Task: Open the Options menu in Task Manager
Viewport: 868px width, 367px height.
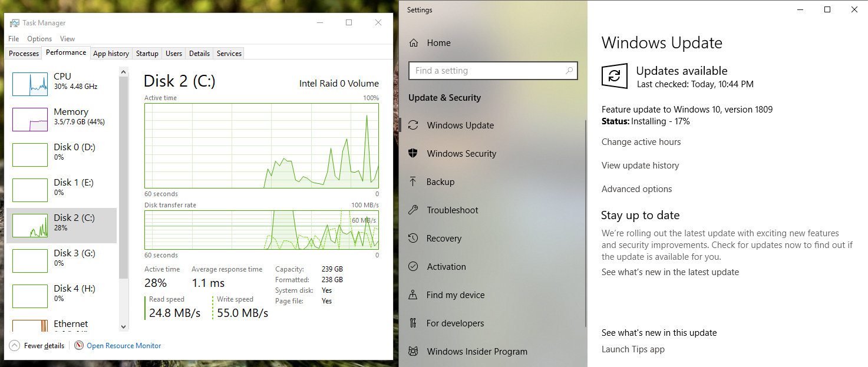Action: (39, 38)
